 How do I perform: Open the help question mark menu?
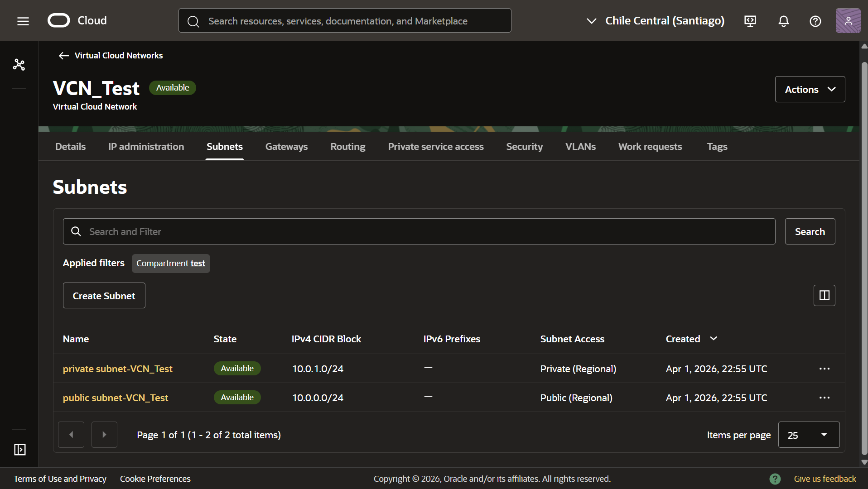815,21
